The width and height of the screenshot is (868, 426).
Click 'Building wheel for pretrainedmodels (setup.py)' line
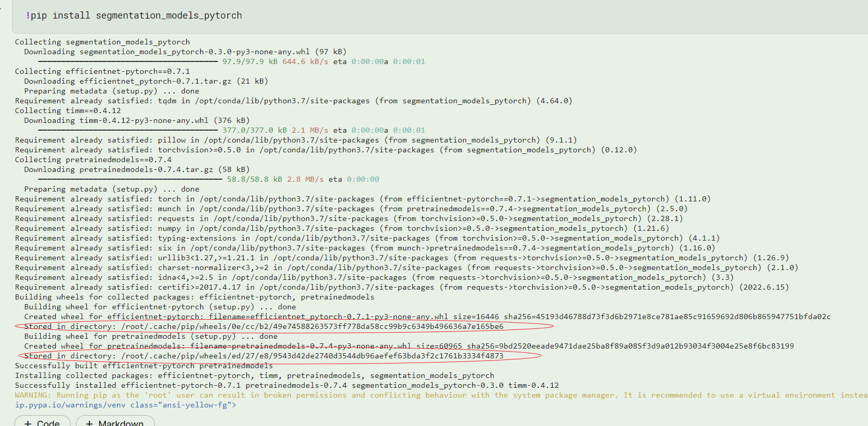(x=151, y=336)
